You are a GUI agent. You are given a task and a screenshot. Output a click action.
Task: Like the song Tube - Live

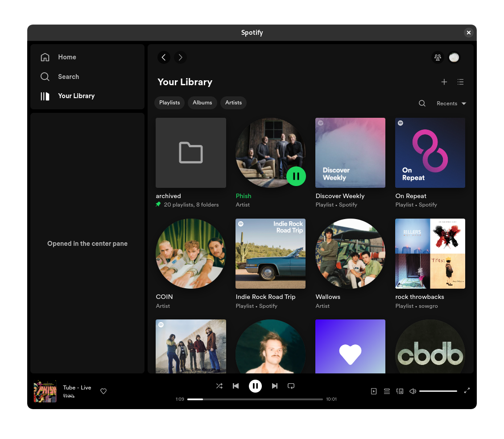coord(103,391)
